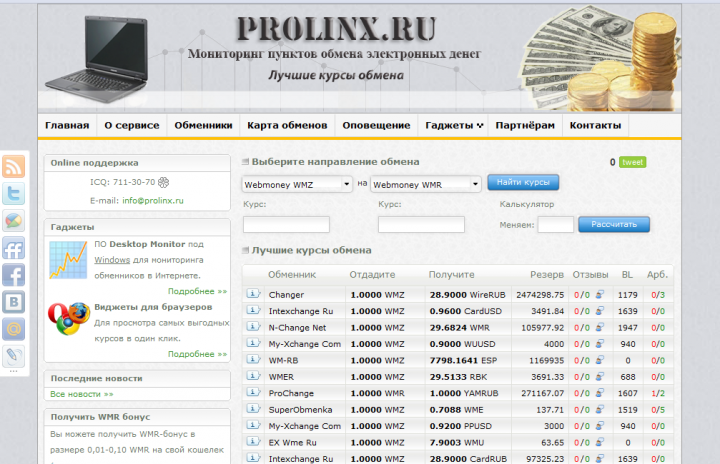Click the review comment icon in SuperObmenka row
Viewport: 720px width, 464px height.
tap(600, 409)
